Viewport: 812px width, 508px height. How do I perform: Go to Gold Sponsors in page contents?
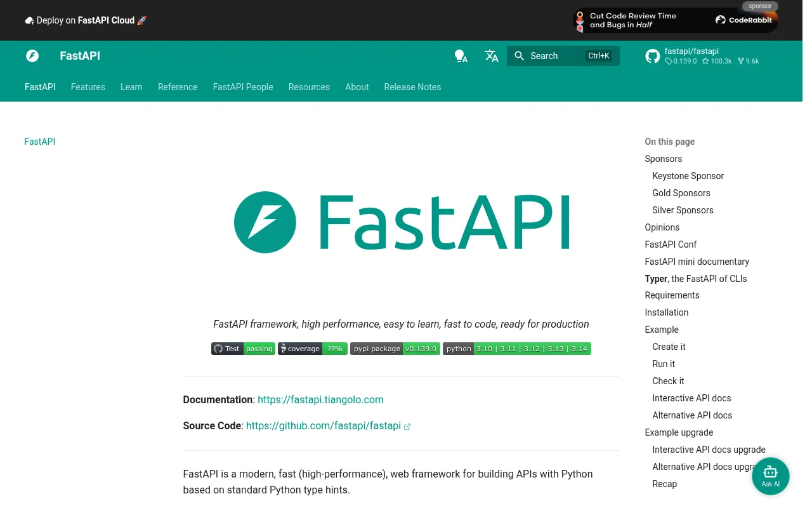[681, 193]
